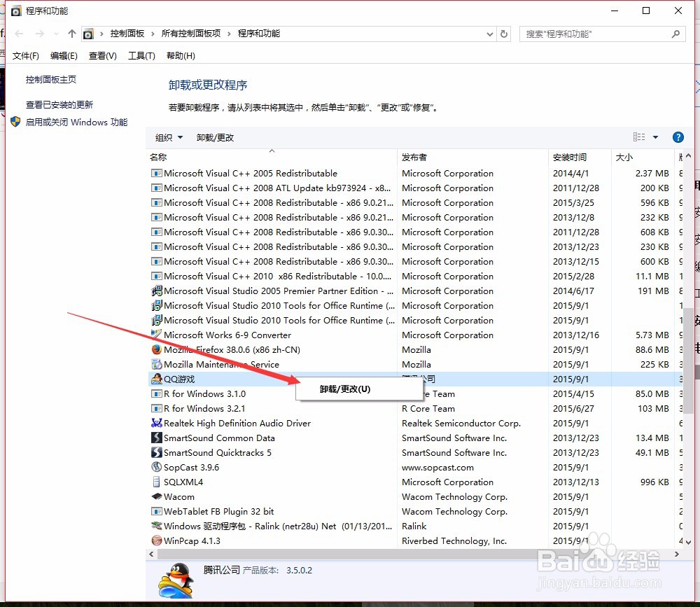
Task: Click the vertical scrollbar up arrow
Action: 688,156
